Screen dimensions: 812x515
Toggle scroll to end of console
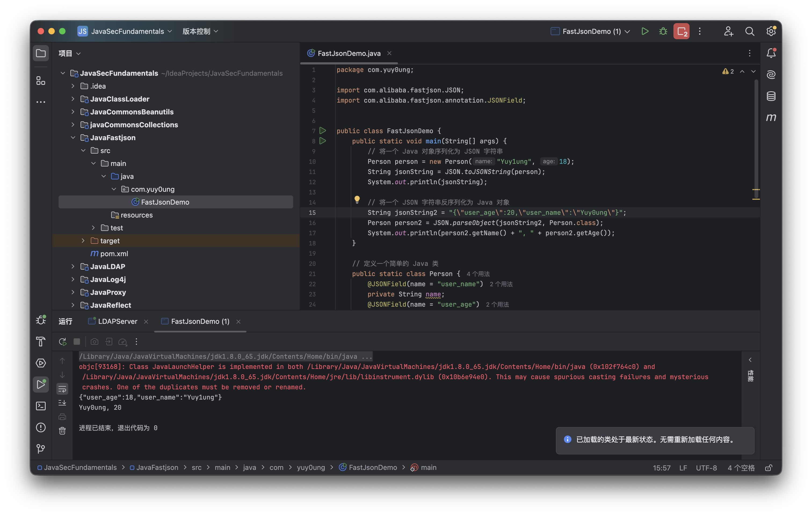(62, 403)
